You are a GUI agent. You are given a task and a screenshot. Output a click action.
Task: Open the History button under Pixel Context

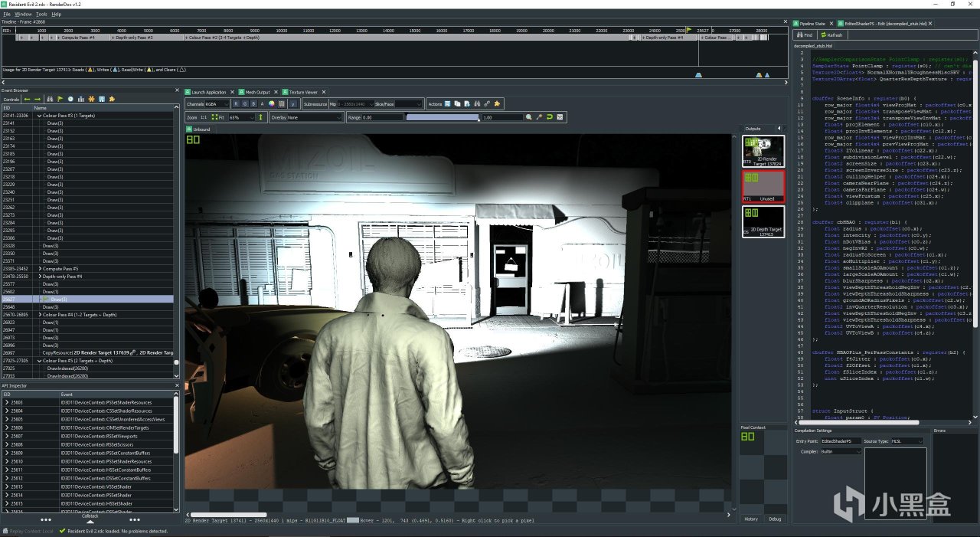click(x=752, y=519)
